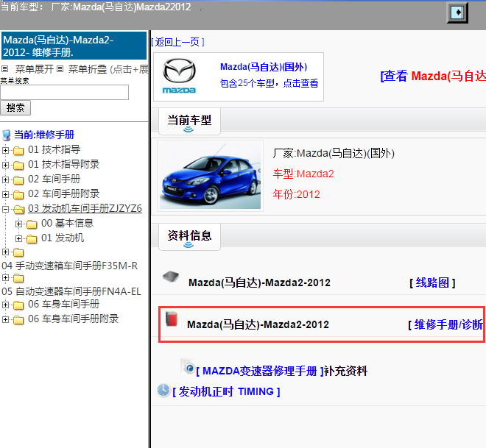The width and height of the screenshot is (486, 448).
Task: Click the arrow panel toggle icon top right
Action: coord(457,13)
